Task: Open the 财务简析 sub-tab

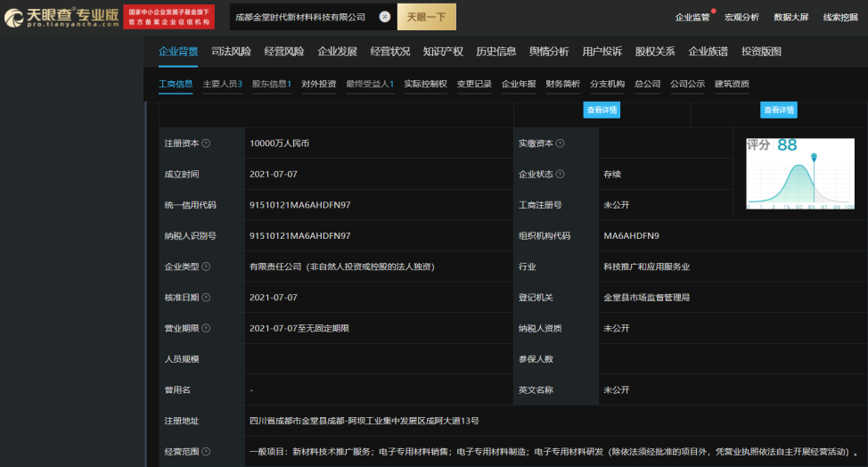Action: click(563, 84)
